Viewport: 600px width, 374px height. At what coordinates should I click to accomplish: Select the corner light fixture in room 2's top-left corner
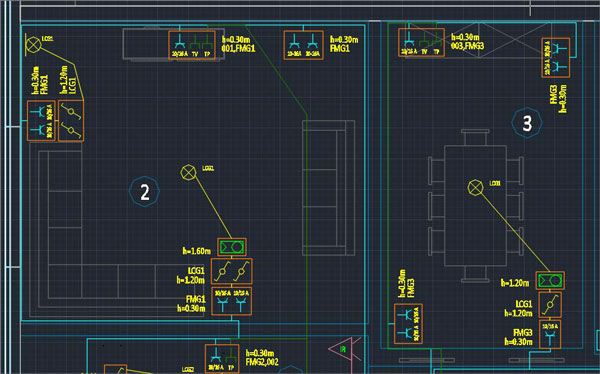click(33, 45)
